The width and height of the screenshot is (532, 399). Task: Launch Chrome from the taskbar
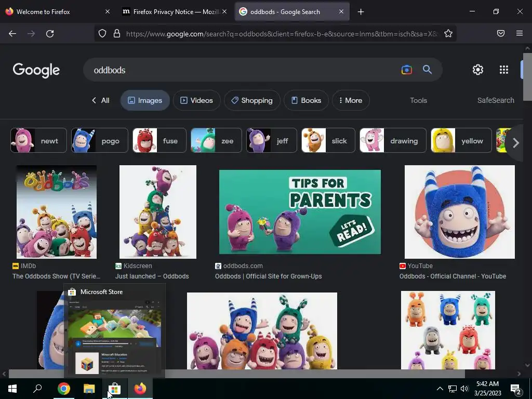click(63, 389)
